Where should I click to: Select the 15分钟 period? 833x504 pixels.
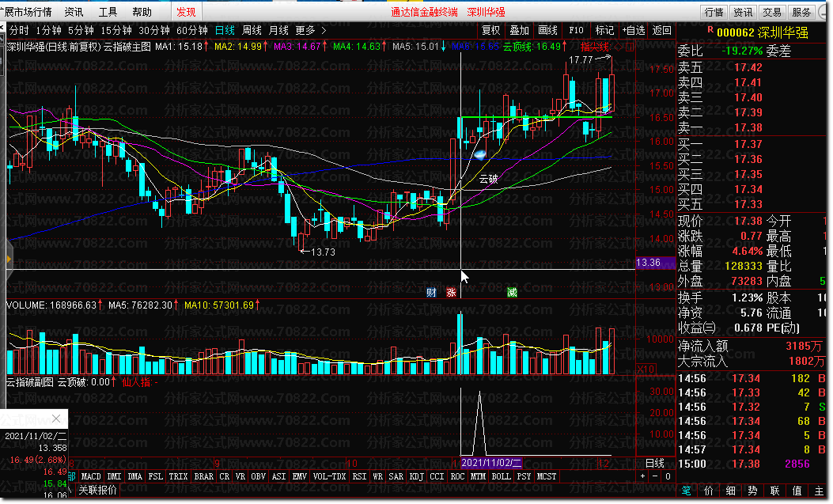click(x=116, y=31)
